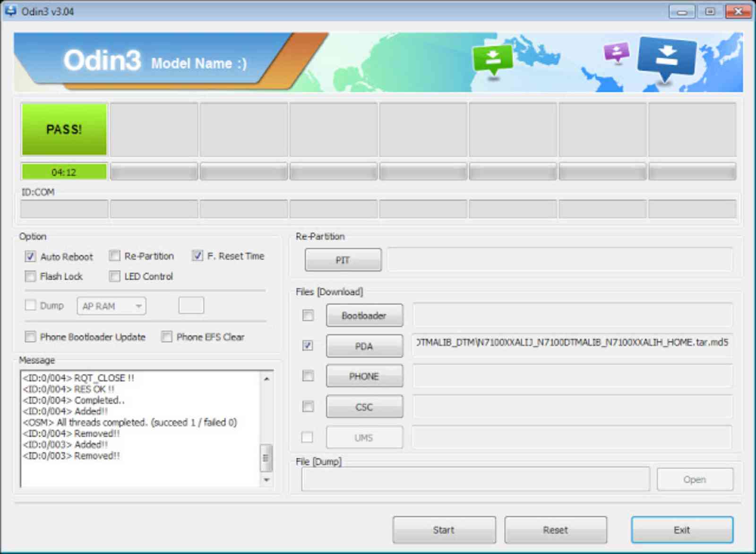Viewport: 756px width, 554px height.
Task: Click the 'RES OK !!' log line
Action: (x=69, y=389)
